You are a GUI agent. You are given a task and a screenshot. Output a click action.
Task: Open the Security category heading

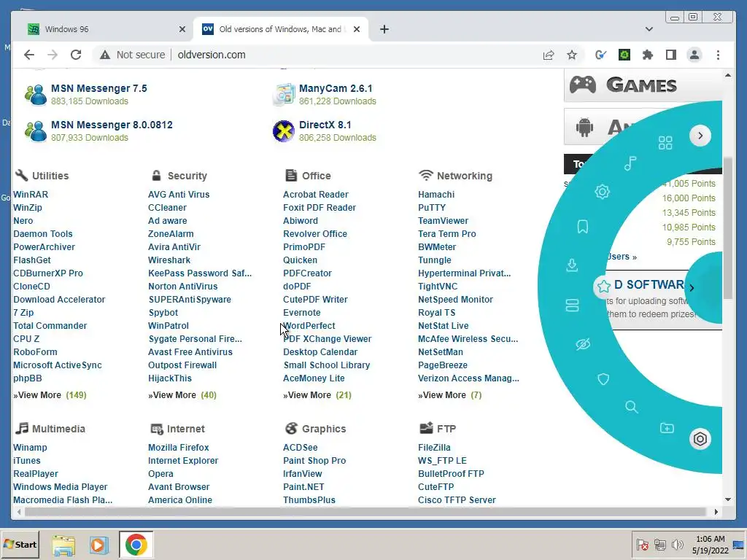point(187,176)
